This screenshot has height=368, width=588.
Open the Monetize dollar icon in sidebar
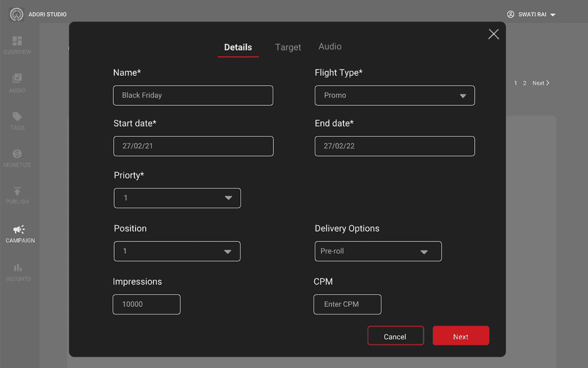17,154
